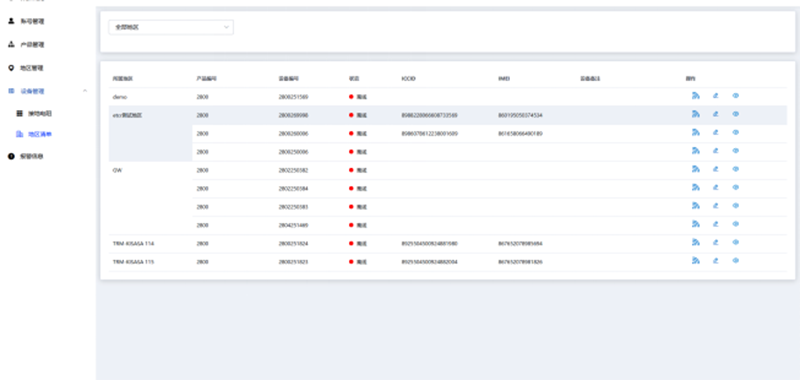
Task: View device 2808260086 using the eye icon
Action: [735, 133]
